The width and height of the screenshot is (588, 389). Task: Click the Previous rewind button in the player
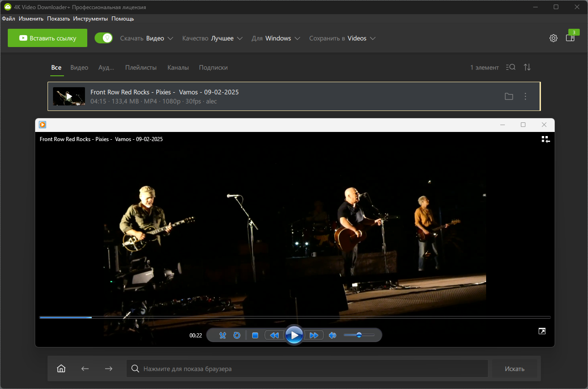click(x=274, y=335)
